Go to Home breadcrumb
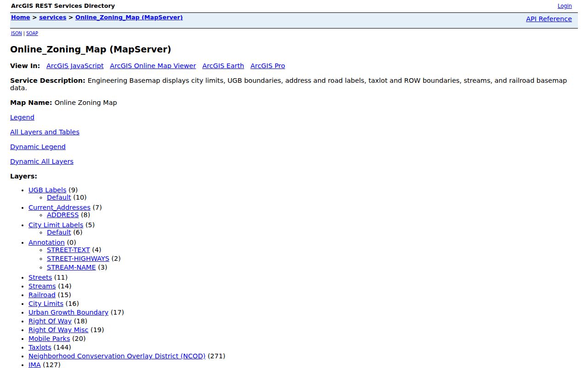Viewport: 588px width, 368px height. (21, 17)
